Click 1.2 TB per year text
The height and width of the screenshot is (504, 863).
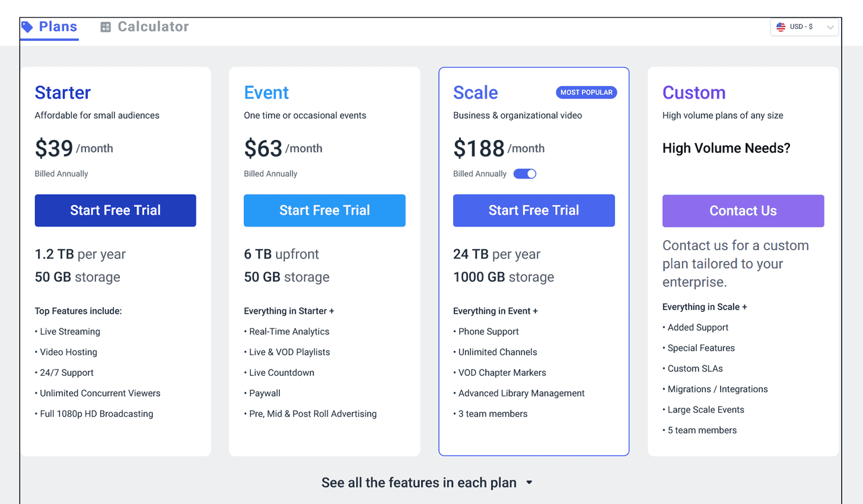[x=80, y=254]
